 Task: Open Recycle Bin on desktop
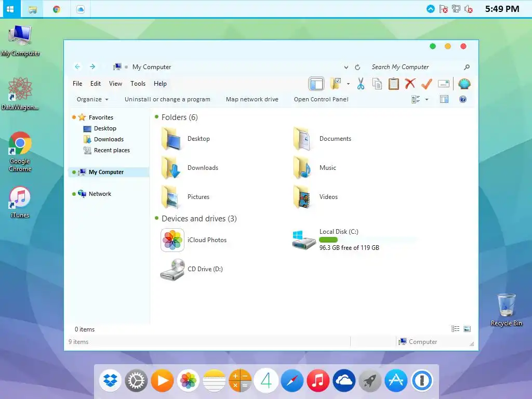tap(506, 310)
